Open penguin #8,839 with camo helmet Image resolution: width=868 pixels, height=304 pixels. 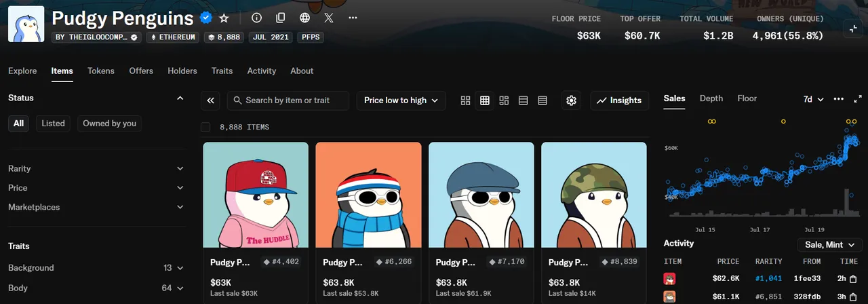[x=594, y=223]
